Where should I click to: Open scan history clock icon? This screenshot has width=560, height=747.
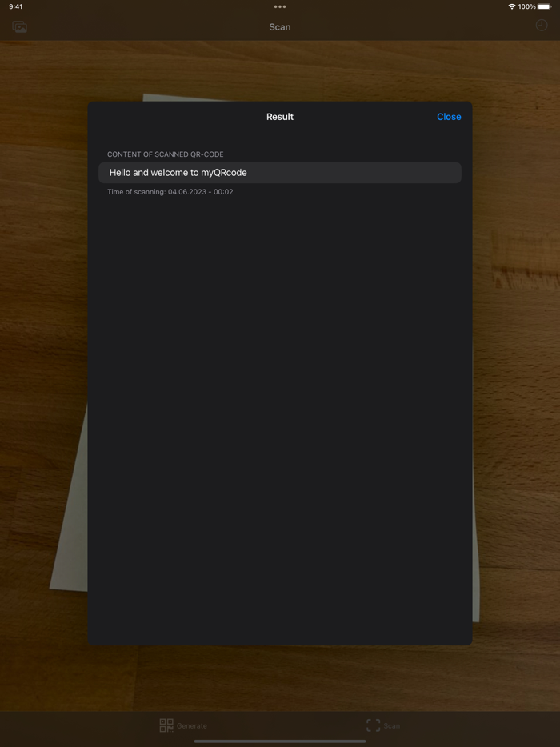[x=542, y=26]
